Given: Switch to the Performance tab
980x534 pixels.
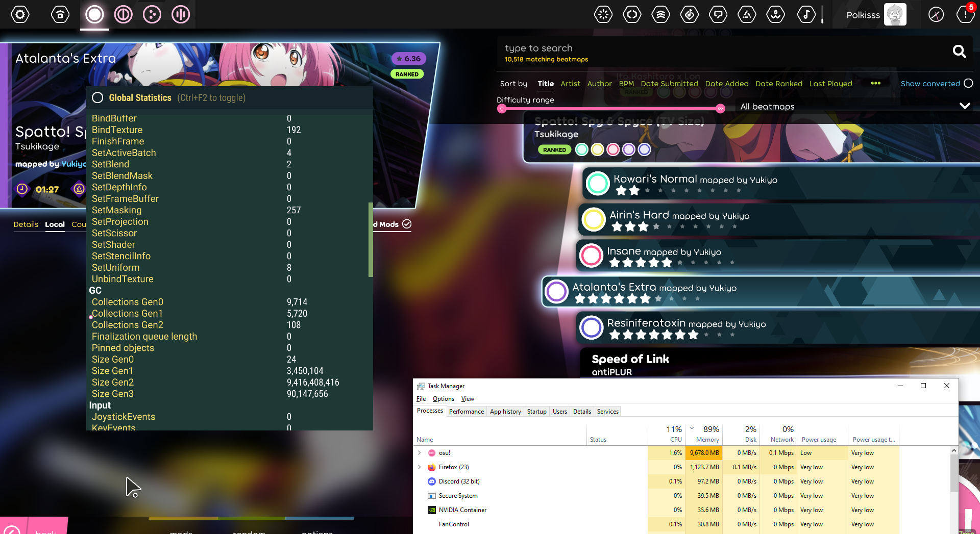Looking at the screenshot, I should point(467,412).
